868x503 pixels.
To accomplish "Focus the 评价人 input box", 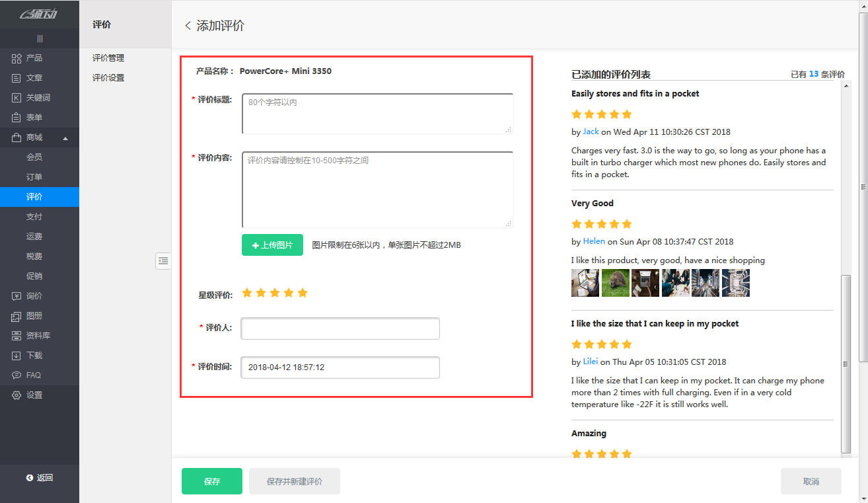I will click(340, 329).
